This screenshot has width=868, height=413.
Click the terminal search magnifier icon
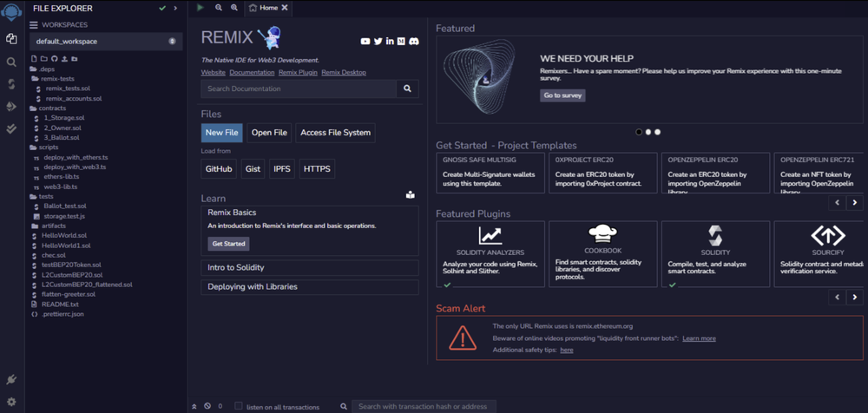[x=344, y=406]
